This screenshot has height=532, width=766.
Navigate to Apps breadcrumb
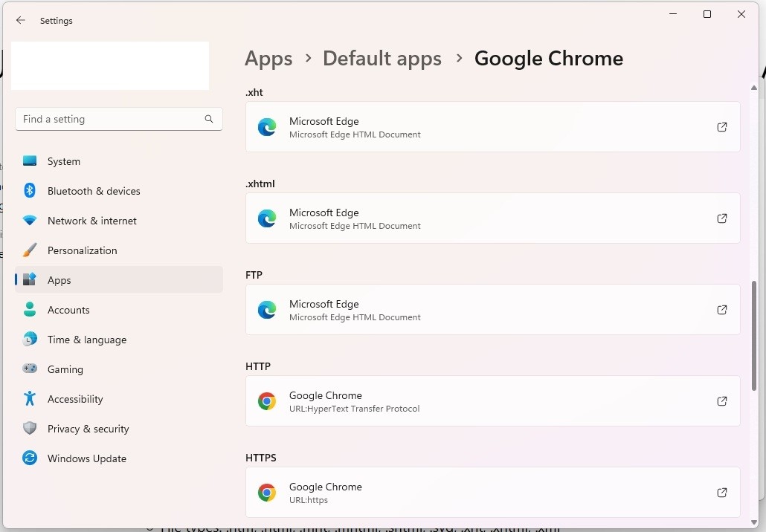(268, 59)
